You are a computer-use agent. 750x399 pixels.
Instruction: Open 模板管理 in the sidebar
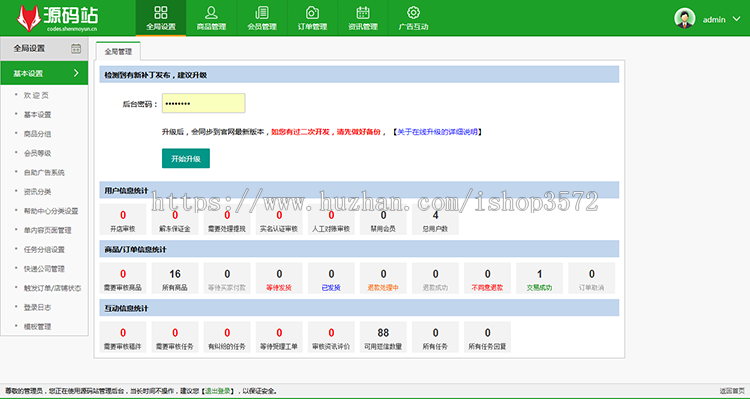click(x=37, y=326)
